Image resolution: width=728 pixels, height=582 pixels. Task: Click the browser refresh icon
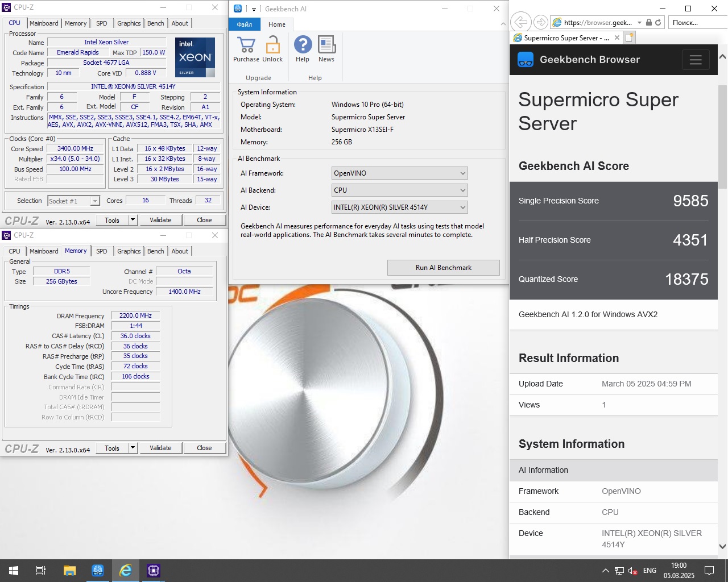658,22
